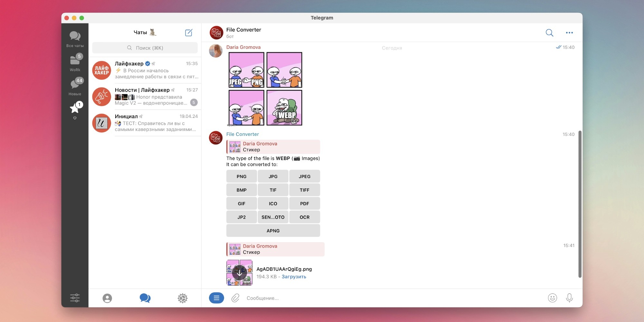Convert to APNG format

273,231
